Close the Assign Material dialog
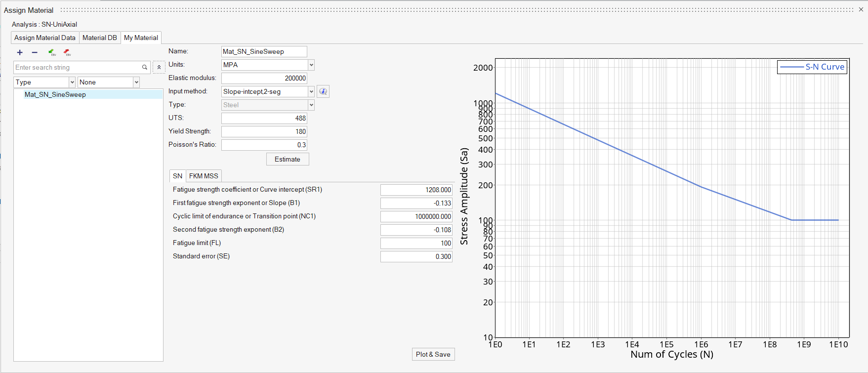868x373 pixels. tap(861, 9)
